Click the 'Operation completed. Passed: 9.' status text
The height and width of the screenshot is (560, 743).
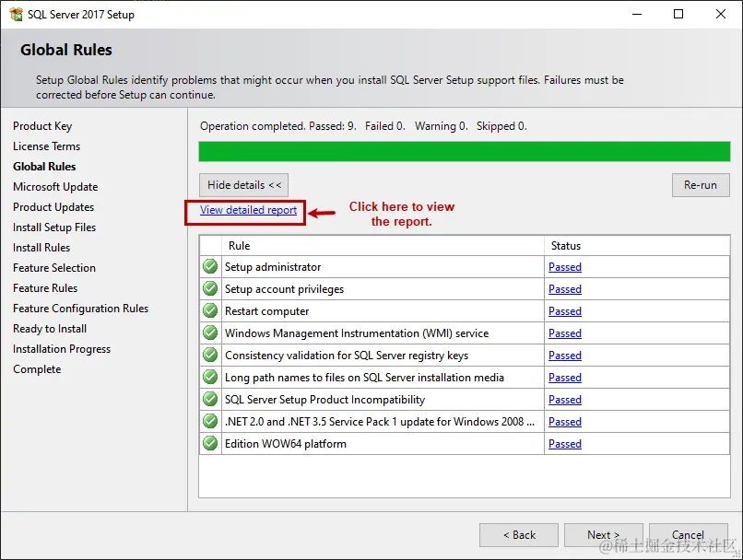278,126
